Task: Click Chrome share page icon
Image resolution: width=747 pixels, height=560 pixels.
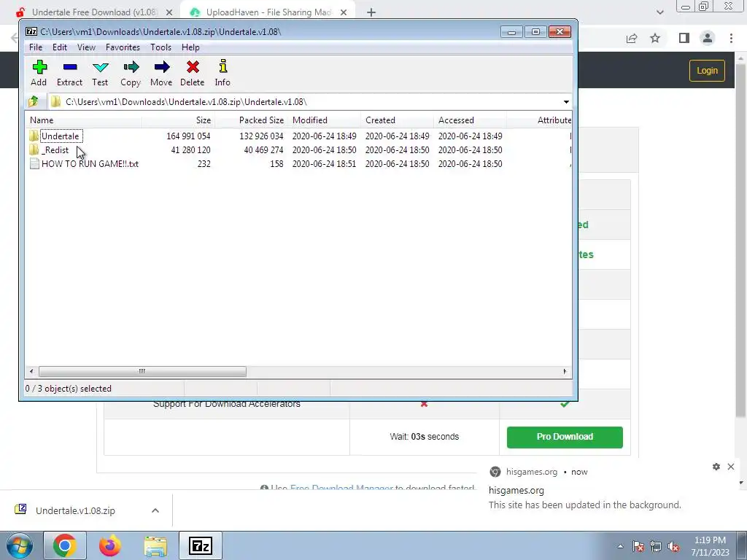Action: point(632,38)
